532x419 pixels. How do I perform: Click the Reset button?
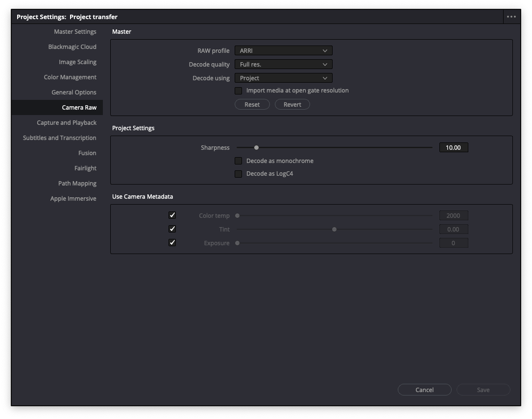[x=252, y=104]
